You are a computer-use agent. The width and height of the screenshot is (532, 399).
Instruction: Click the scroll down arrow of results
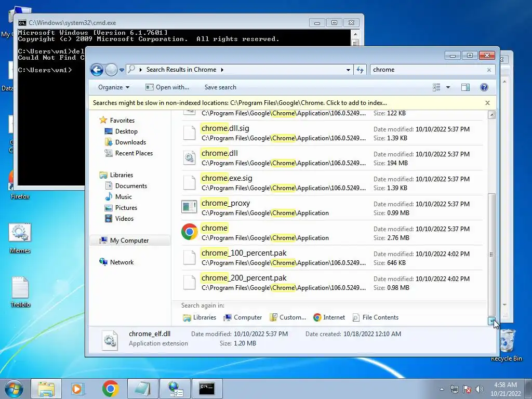click(x=491, y=321)
